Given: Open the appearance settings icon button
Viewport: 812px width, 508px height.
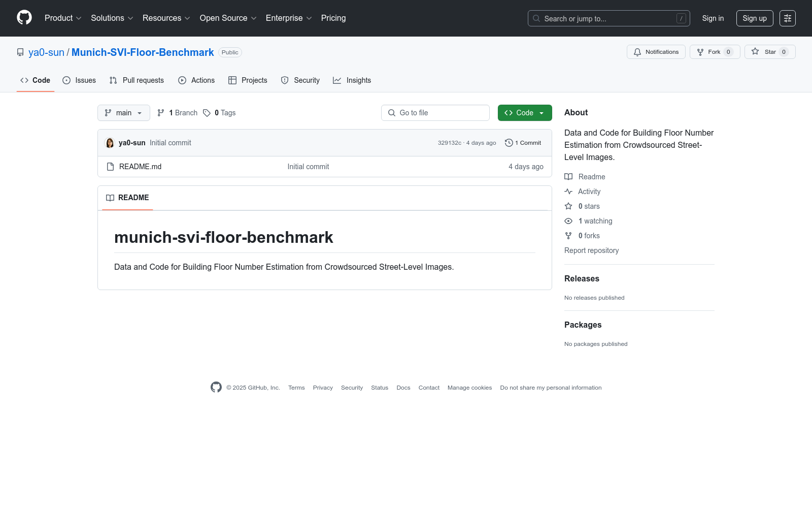Looking at the screenshot, I should tap(788, 18).
